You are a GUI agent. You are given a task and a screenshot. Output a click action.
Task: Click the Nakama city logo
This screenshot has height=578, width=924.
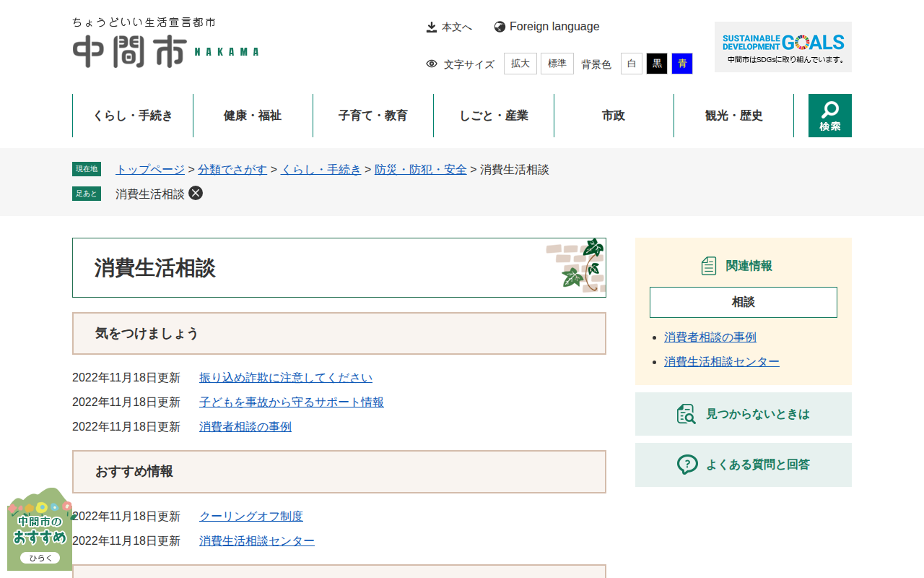(x=165, y=44)
